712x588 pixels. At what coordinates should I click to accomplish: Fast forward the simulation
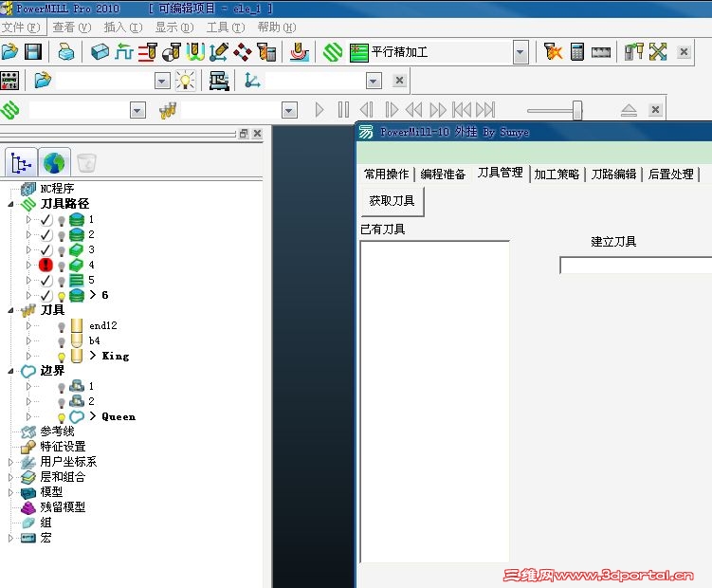[438, 110]
